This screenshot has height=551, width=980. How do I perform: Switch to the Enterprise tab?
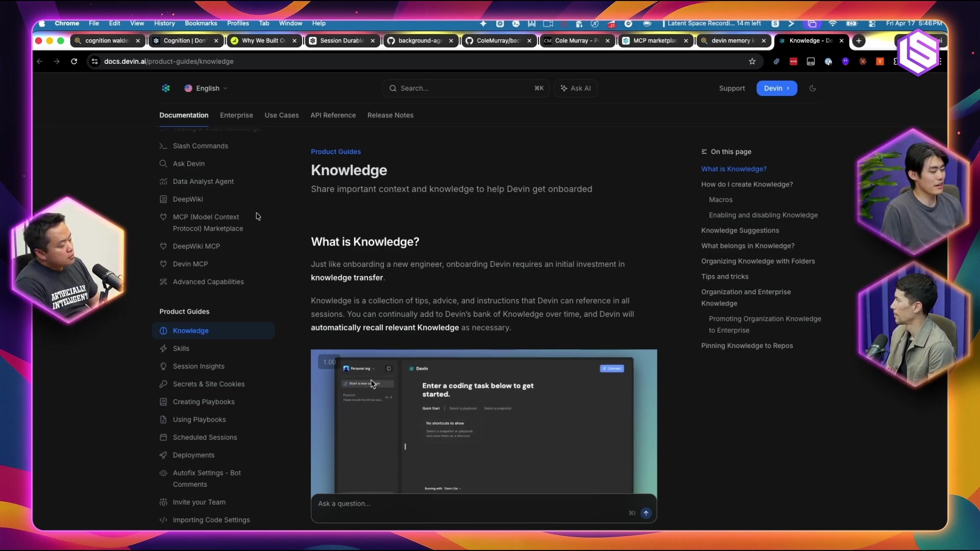[x=236, y=115]
